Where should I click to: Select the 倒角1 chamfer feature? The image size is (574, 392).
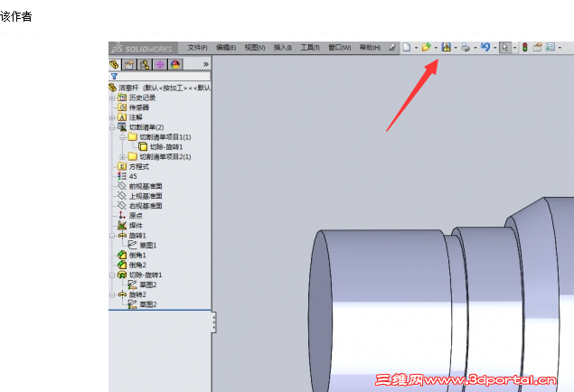132,256
